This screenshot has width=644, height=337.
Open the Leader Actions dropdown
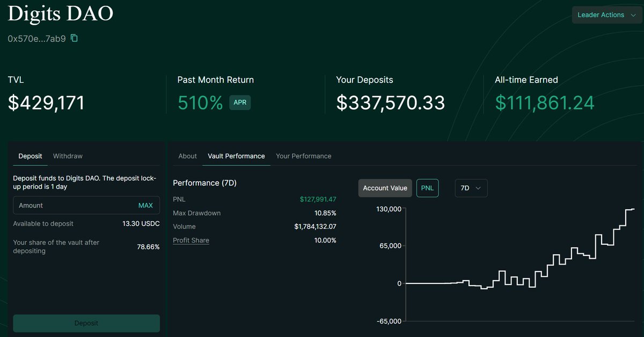[606, 15]
